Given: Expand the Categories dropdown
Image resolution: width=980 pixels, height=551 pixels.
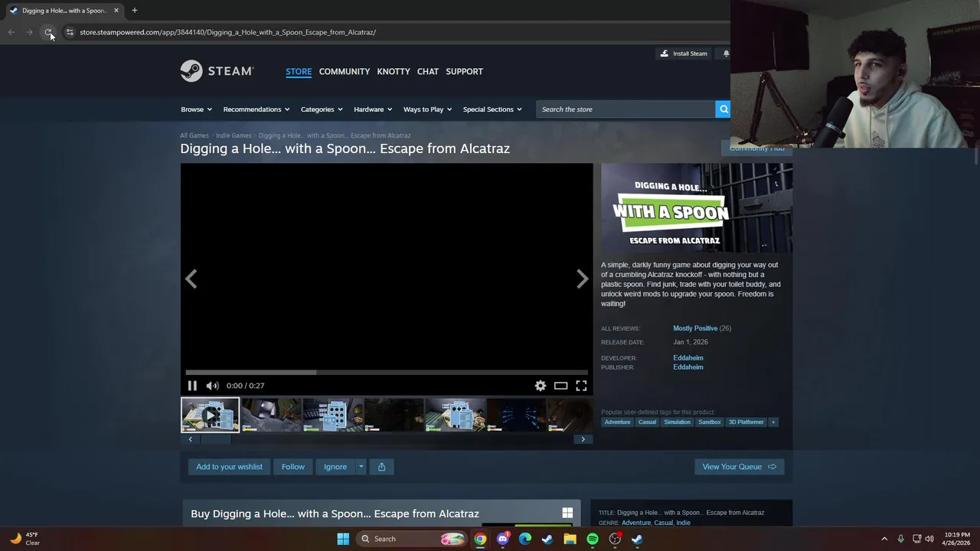Looking at the screenshot, I should click(x=322, y=109).
